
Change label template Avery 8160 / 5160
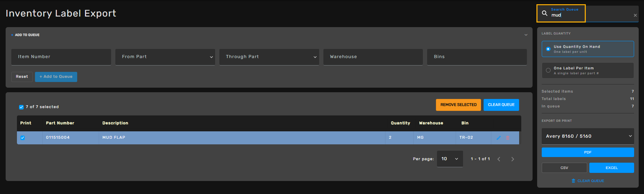pyautogui.click(x=588, y=136)
